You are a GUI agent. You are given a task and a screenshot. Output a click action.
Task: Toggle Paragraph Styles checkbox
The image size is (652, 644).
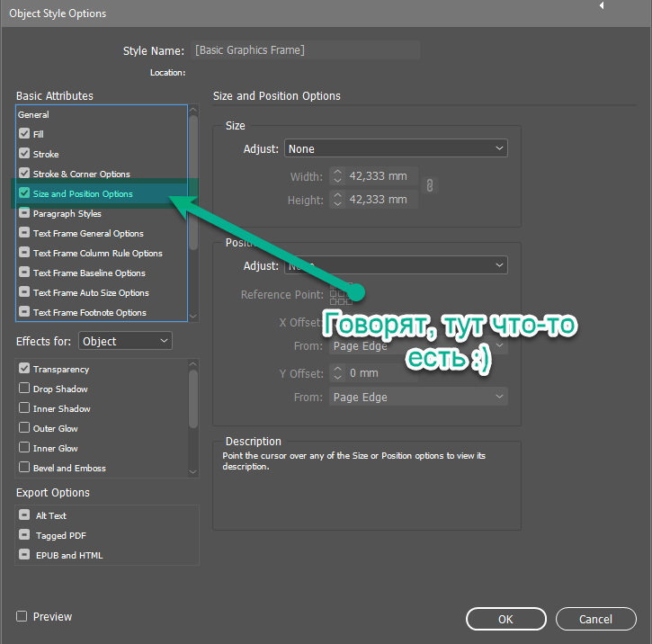click(x=24, y=213)
